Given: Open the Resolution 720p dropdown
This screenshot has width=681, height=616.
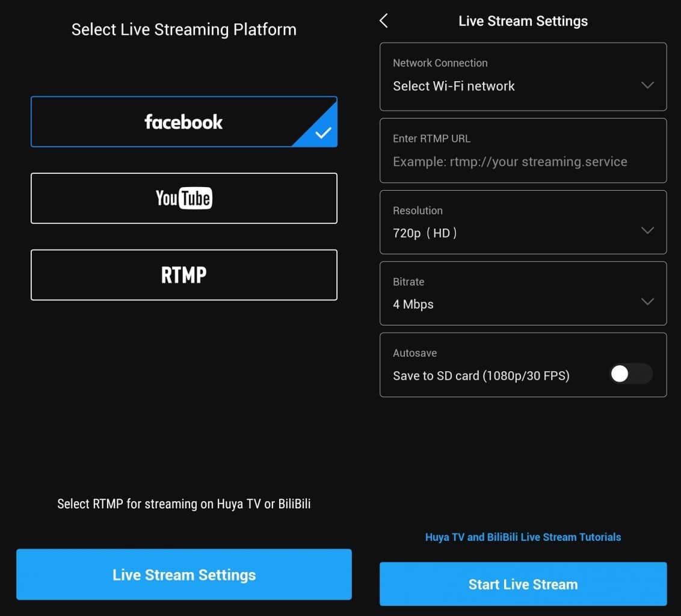Looking at the screenshot, I should [523, 222].
